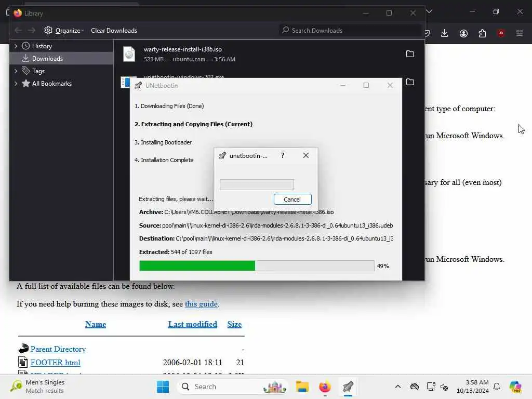Click 'Extracted: 544 of 1097 files' text
The width and height of the screenshot is (532, 399).
coord(176,252)
